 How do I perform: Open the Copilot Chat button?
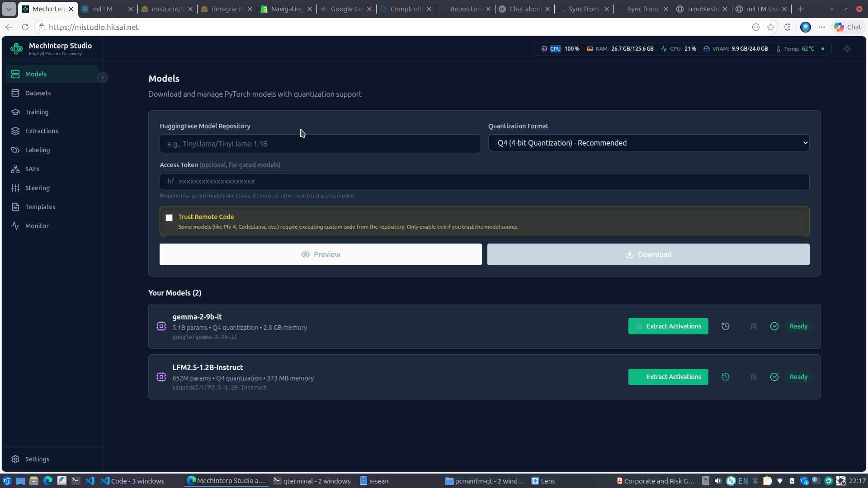click(x=848, y=27)
